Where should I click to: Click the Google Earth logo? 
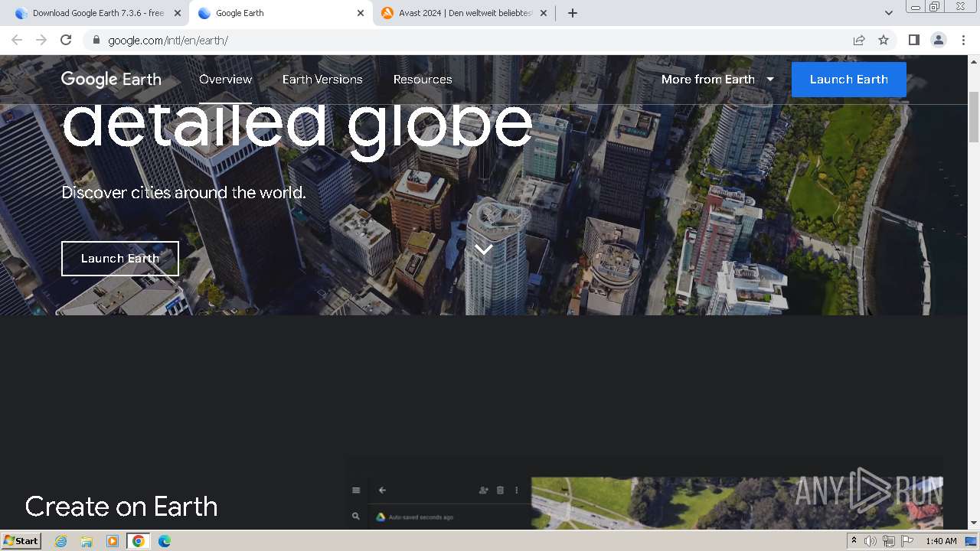click(111, 79)
